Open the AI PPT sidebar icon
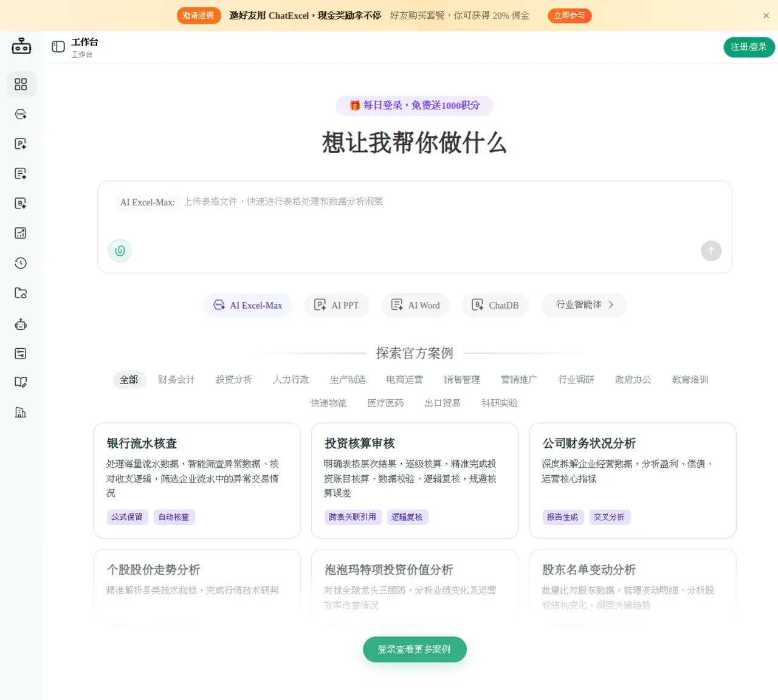 [x=21, y=143]
